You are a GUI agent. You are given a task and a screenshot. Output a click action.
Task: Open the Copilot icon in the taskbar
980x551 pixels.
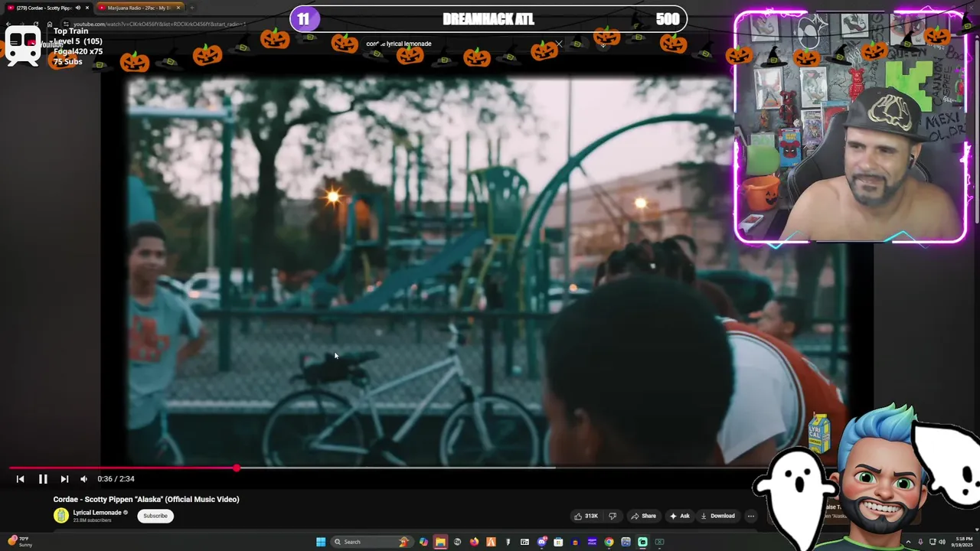423,542
